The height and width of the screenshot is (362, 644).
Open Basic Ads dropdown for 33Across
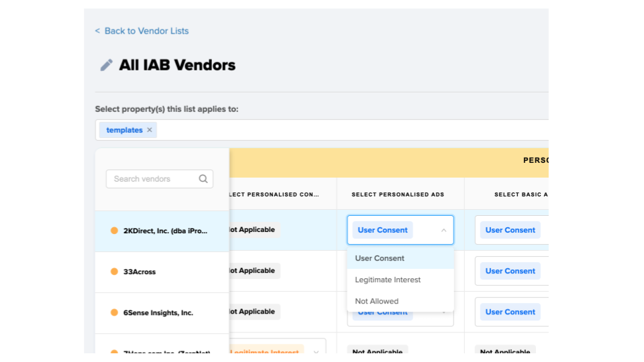511,271
